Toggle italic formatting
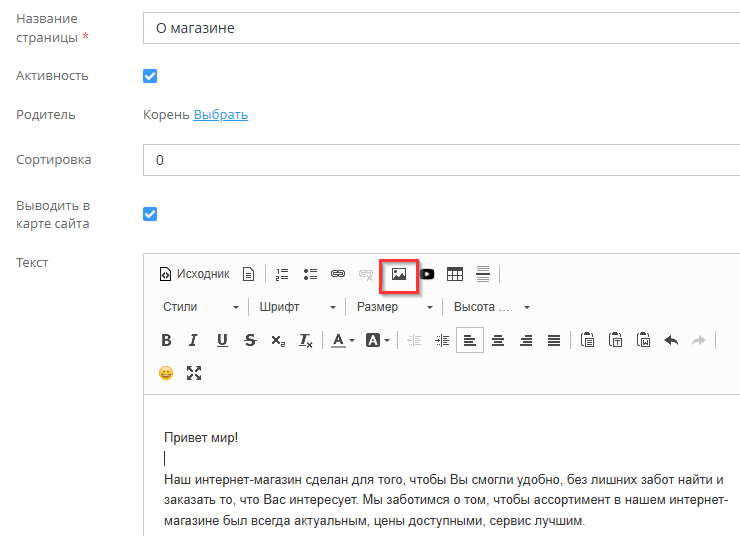Image resolution: width=740 pixels, height=536 pixels. click(x=194, y=340)
